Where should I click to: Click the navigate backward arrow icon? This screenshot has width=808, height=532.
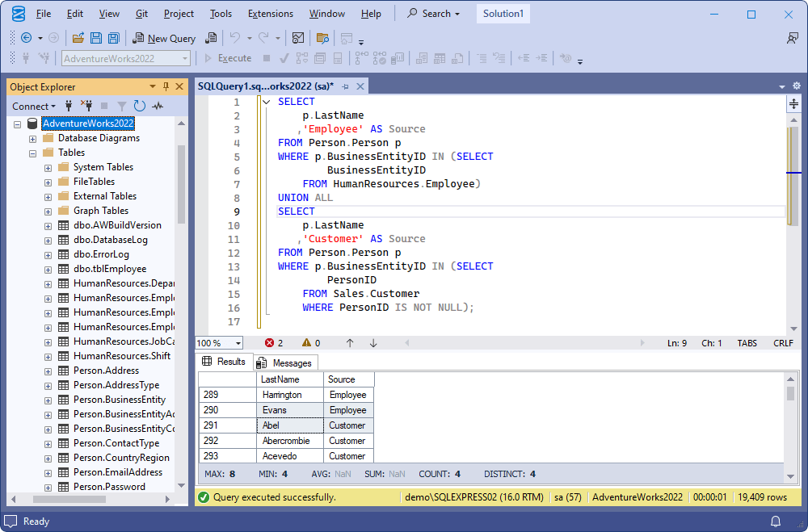27,38
